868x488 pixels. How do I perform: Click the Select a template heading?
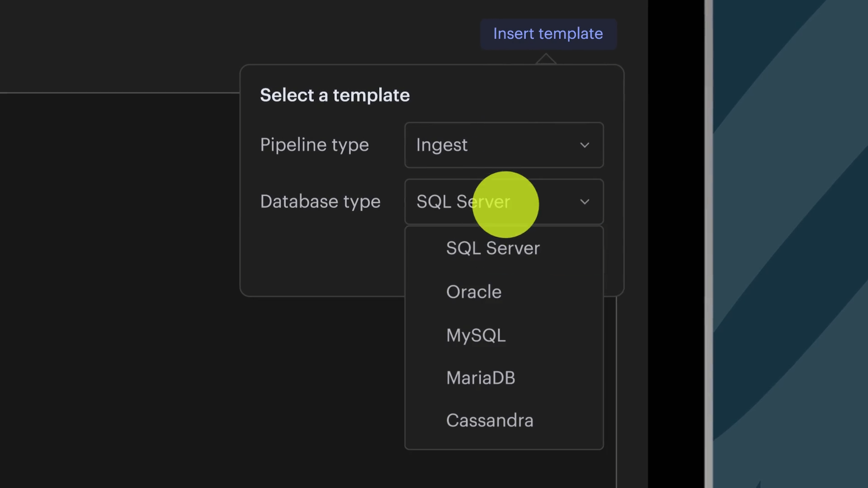[x=335, y=95]
